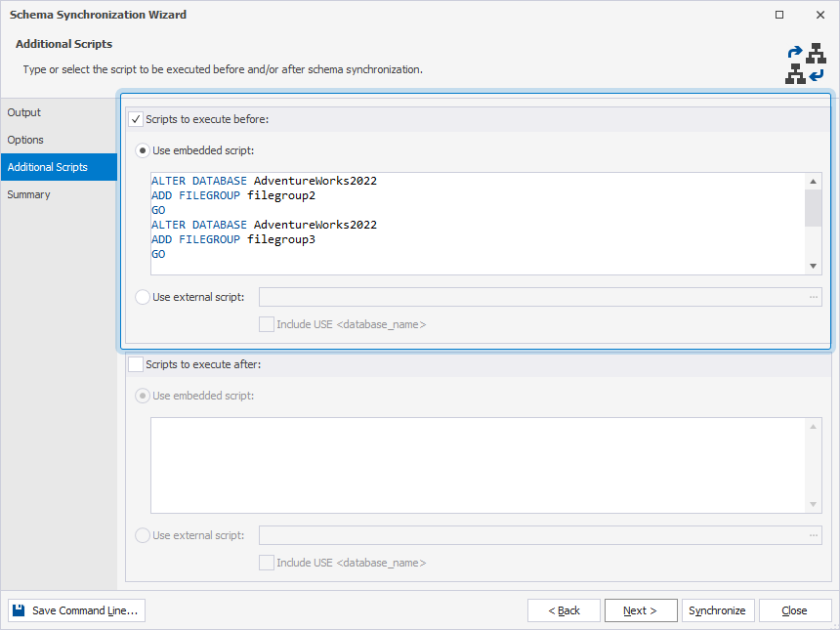View the Output page
The image size is (840, 630).
click(23, 112)
